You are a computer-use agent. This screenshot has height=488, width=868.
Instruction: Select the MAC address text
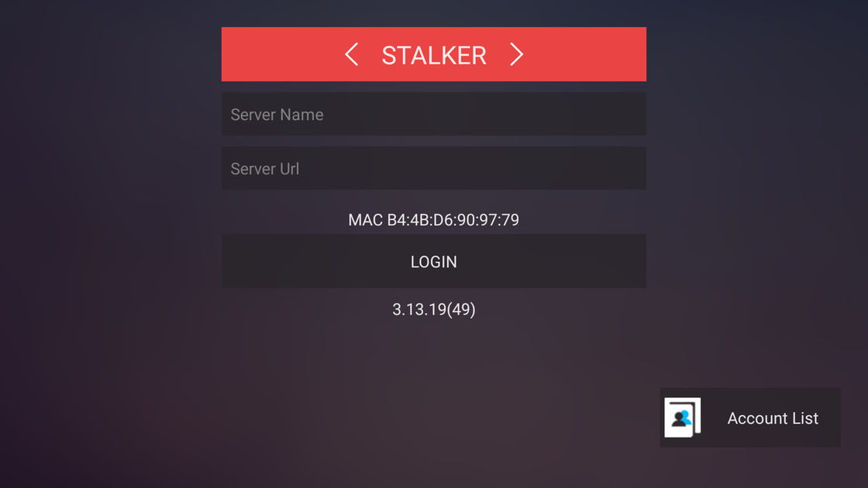433,220
